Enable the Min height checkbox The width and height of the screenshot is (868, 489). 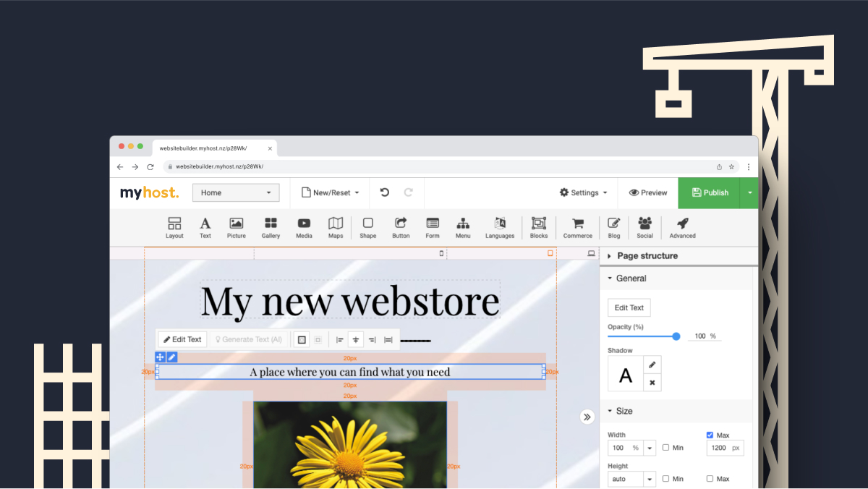tap(665, 478)
